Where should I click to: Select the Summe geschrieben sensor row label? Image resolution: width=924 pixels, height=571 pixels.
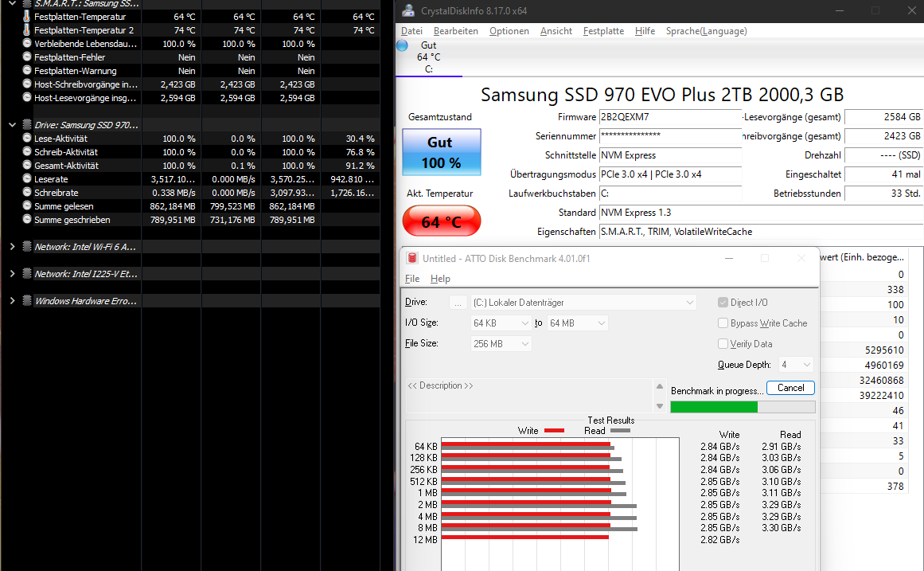click(x=72, y=220)
